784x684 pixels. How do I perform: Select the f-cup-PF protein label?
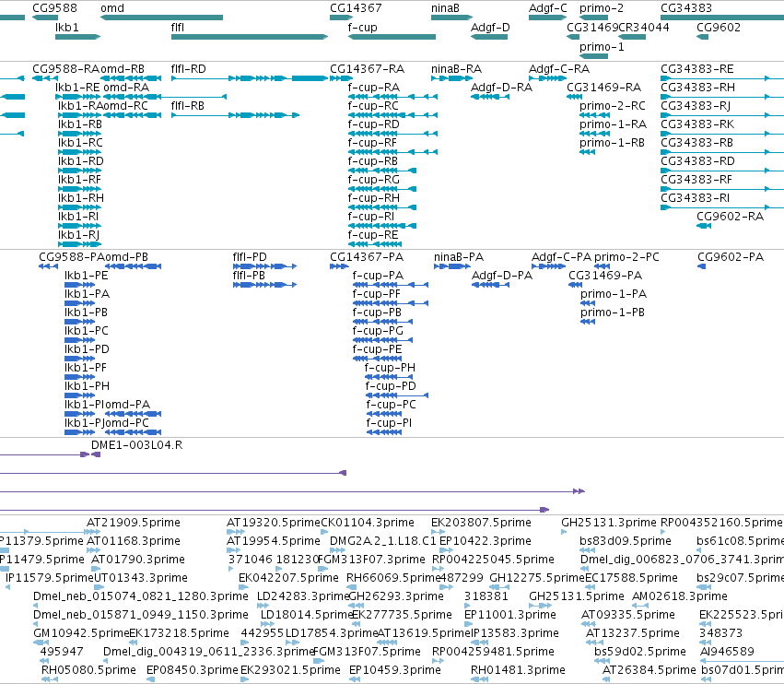376,294
